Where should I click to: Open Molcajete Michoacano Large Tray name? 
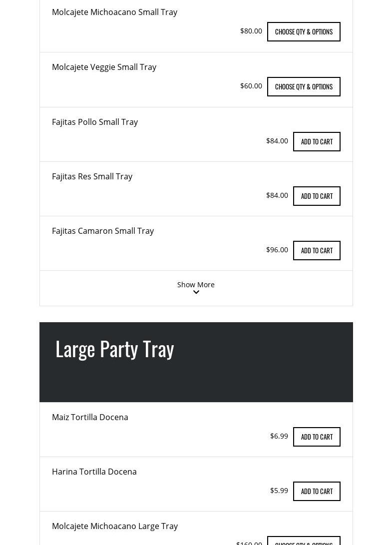[x=115, y=526]
